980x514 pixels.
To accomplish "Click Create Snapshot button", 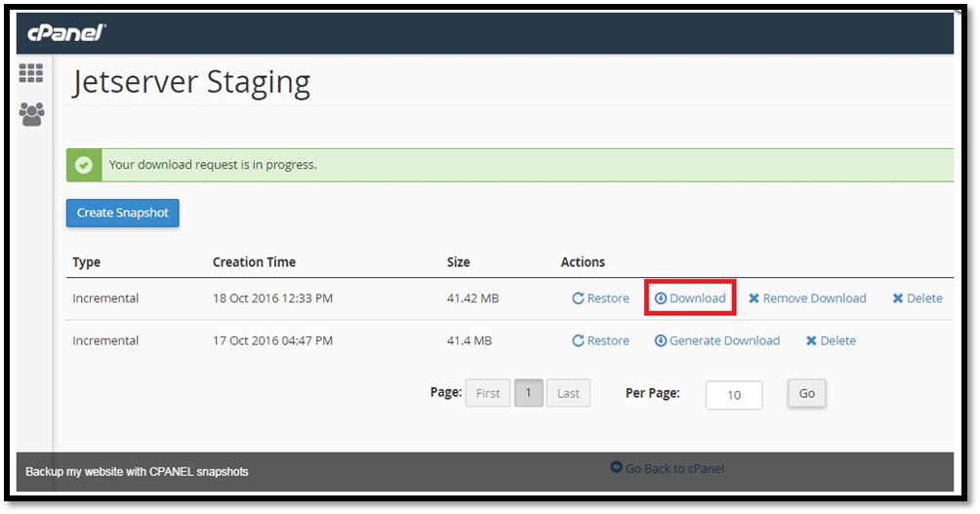I will (x=123, y=213).
